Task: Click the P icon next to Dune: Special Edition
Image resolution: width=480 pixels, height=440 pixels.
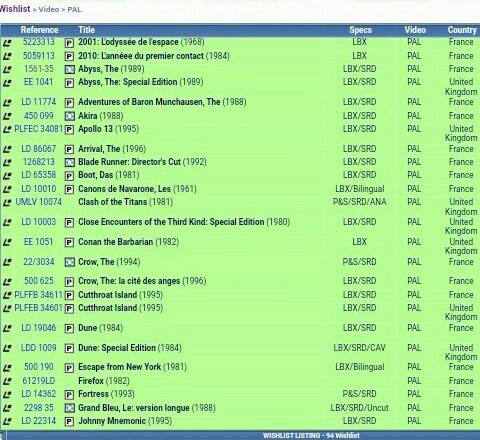Action: (69, 349)
